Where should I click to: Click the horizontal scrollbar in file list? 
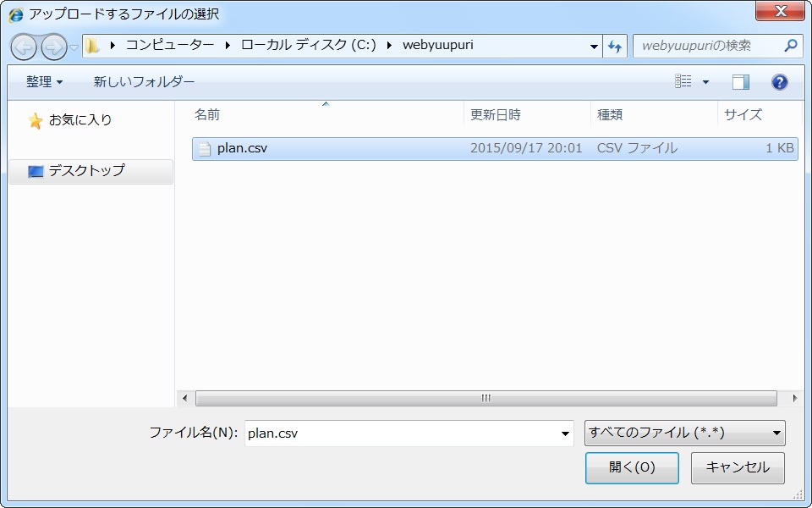pyautogui.click(x=486, y=398)
